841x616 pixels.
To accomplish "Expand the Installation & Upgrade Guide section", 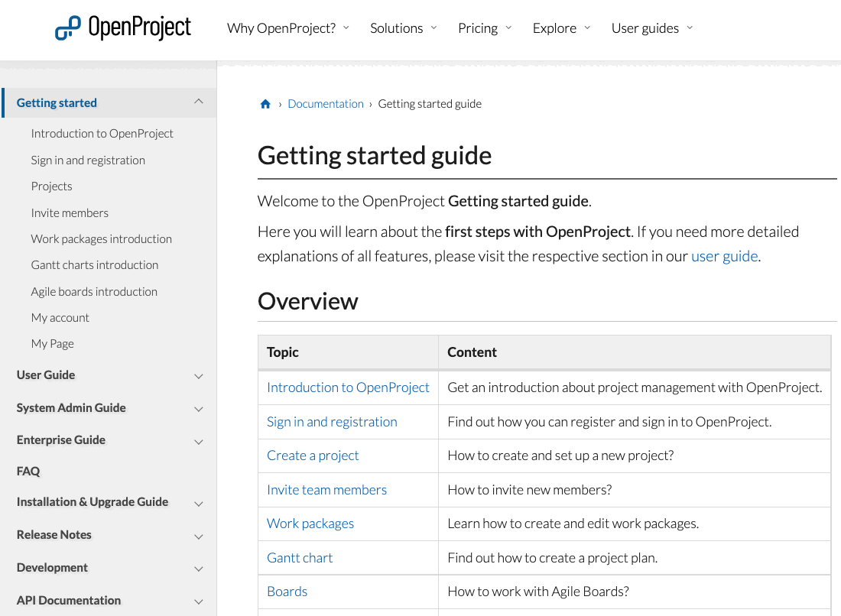I will coord(198,503).
